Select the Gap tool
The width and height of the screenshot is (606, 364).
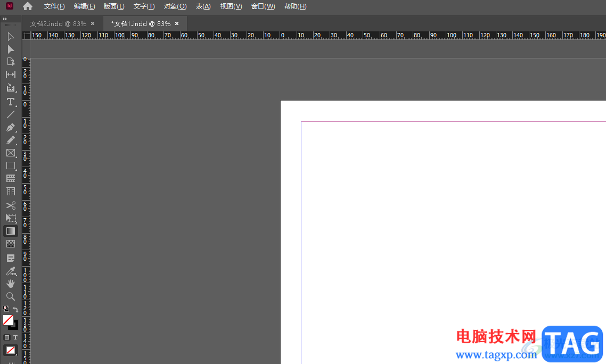[11, 75]
